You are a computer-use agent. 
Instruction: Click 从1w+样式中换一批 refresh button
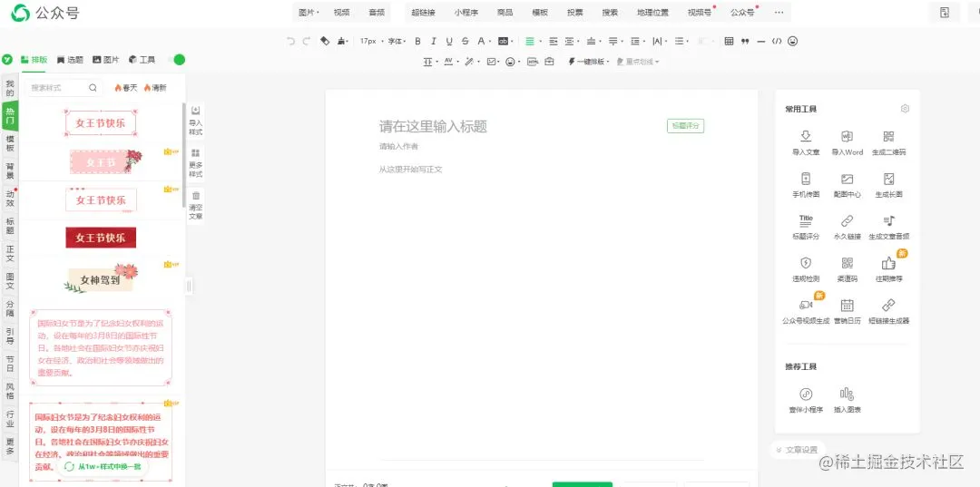[103, 466]
